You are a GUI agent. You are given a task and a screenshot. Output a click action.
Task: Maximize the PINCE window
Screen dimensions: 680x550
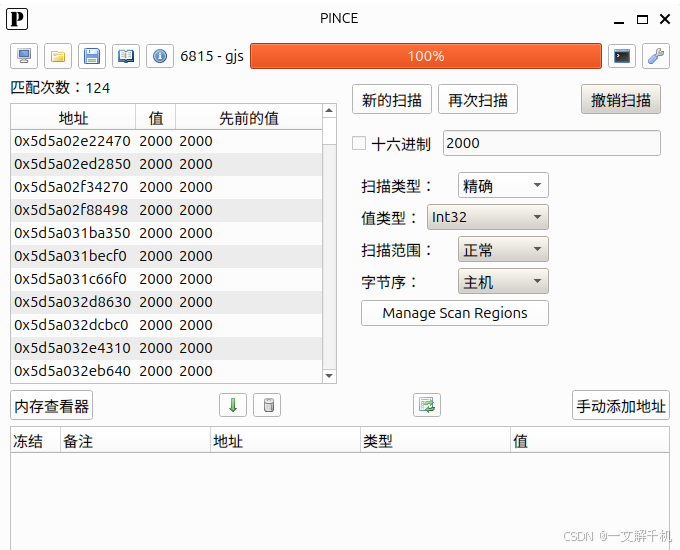(x=642, y=20)
